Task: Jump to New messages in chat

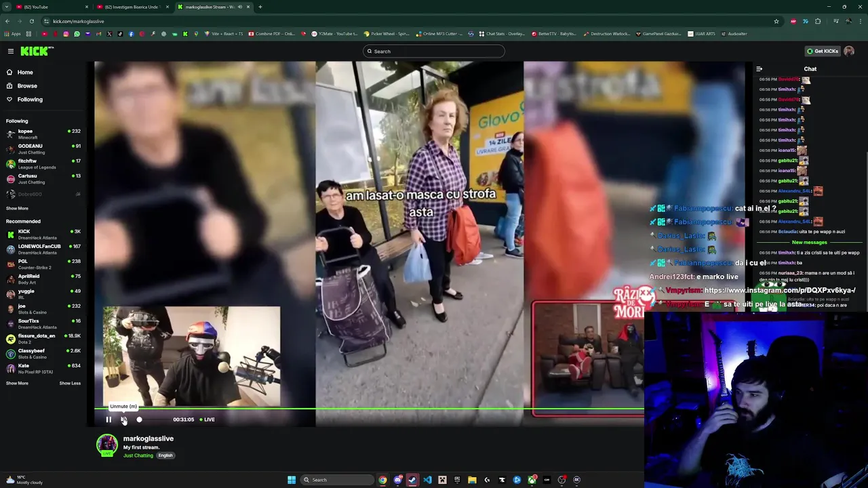Action: [810, 243]
